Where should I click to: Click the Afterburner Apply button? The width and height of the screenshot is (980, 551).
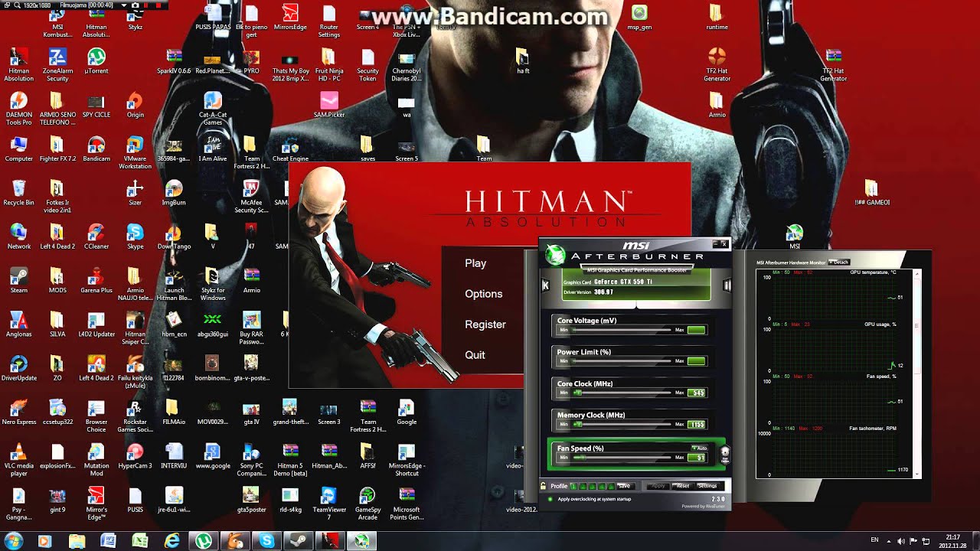click(657, 486)
